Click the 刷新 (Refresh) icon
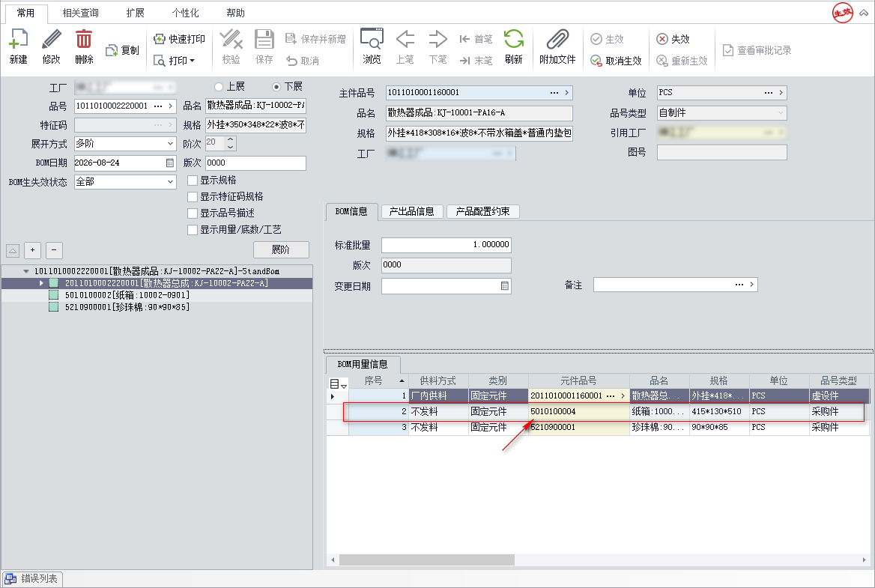875x588 pixels. point(513,40)
